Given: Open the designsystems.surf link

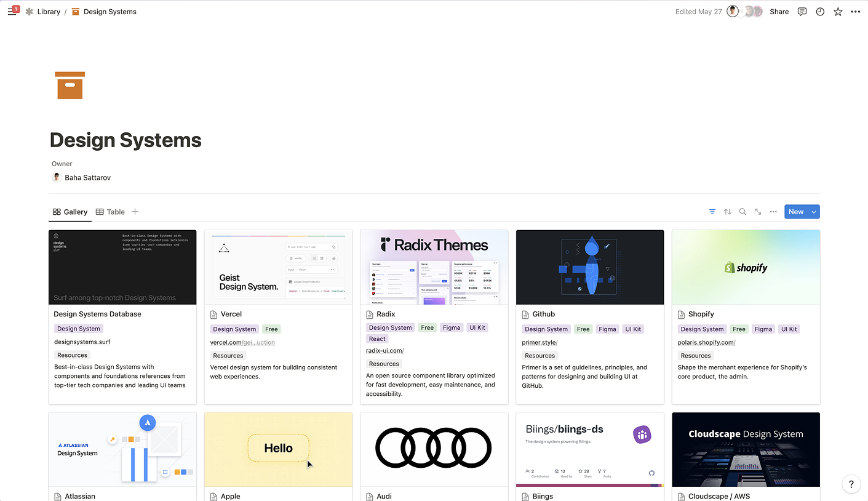Looking at the screenshot, I should coord(82,342).
